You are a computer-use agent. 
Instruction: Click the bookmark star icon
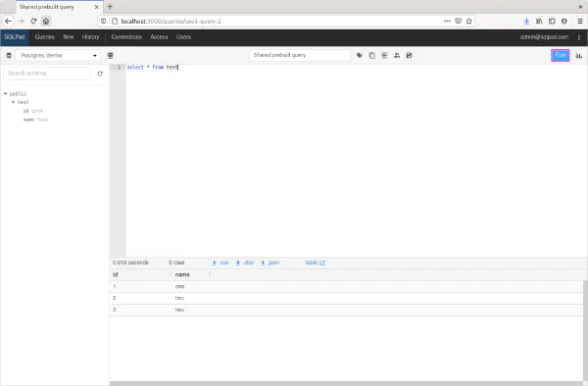[468, 22]
